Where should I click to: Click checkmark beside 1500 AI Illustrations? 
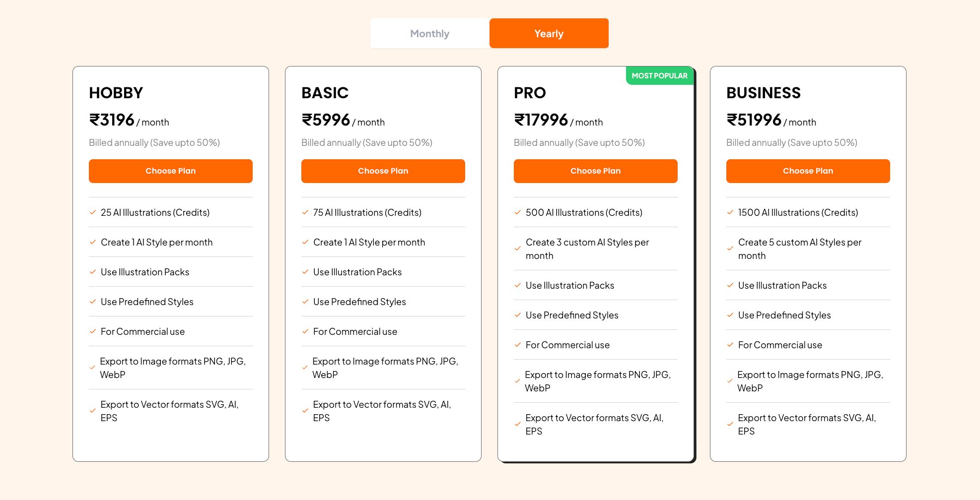pyautogui.click(x=730, y=212)
